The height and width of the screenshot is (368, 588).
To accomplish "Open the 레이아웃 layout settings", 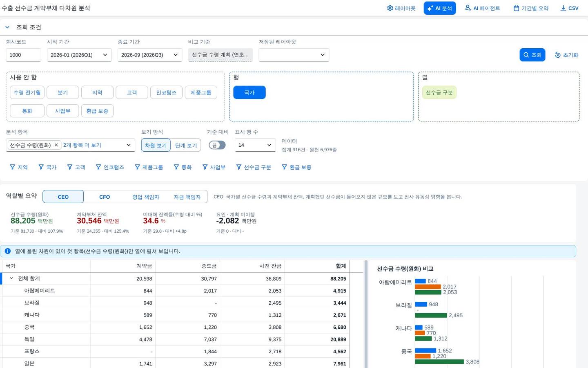I will pos(401,8).
